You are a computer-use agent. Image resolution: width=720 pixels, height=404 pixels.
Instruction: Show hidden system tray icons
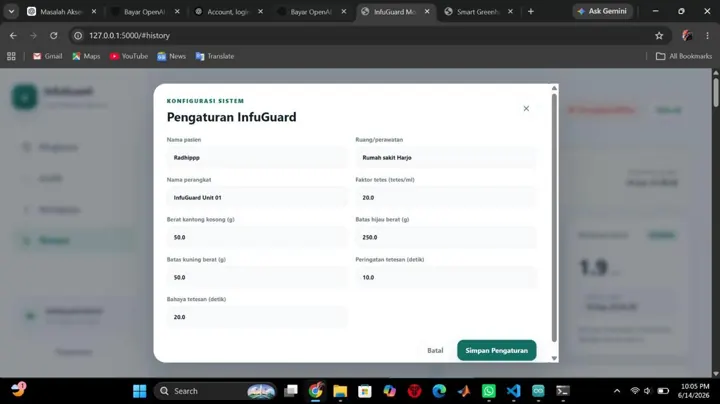tap(617, 391)
